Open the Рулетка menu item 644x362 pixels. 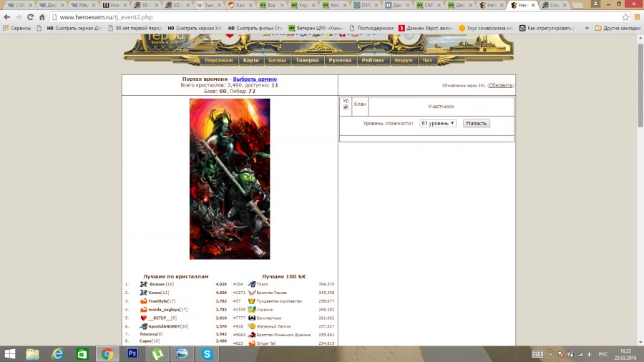[340, 61]
